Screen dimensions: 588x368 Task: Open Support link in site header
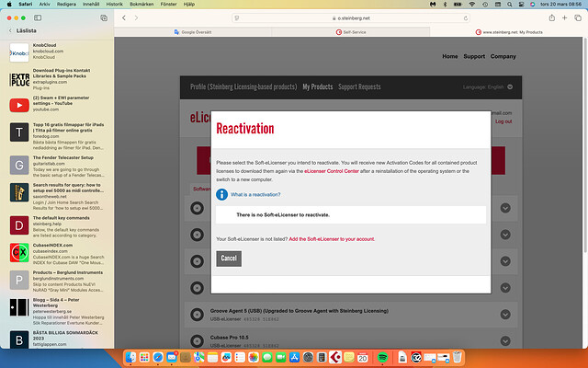[474, 56]
